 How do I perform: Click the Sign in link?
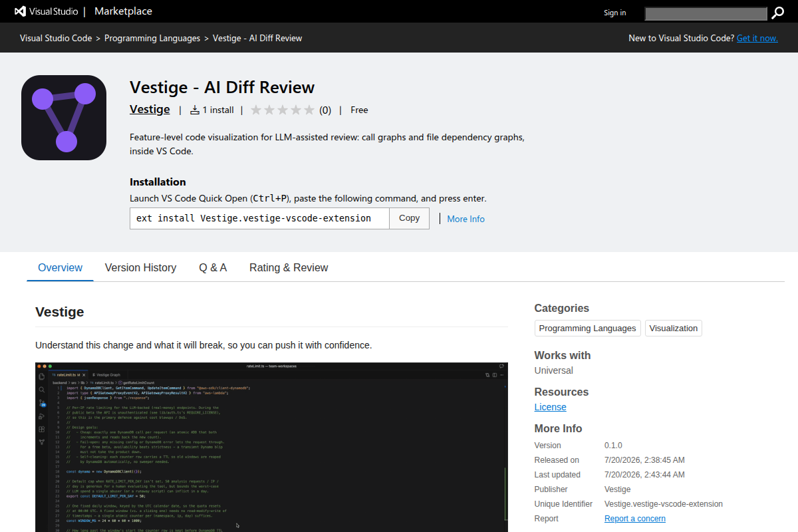pyautogui.click(x=614, y=13)
